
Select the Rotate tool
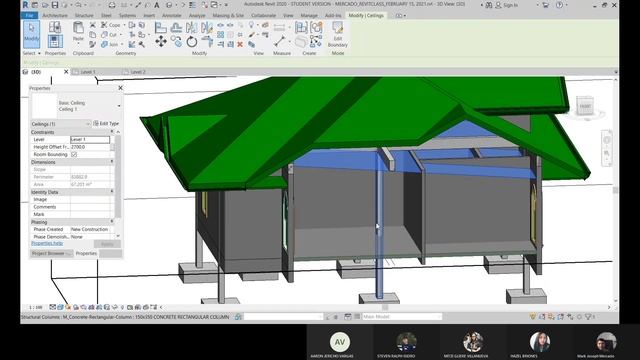pos(191,41)
